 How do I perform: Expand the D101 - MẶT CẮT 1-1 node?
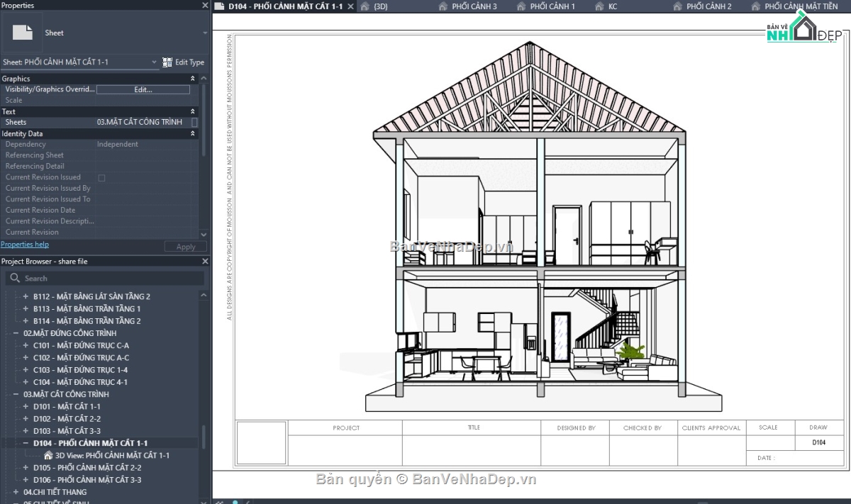pos(26,406)
